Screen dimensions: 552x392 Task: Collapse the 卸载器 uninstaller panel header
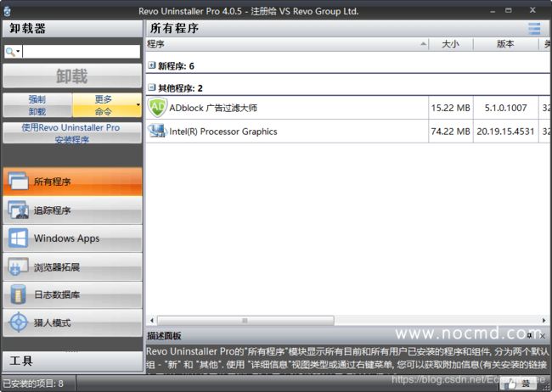(72, 29)
